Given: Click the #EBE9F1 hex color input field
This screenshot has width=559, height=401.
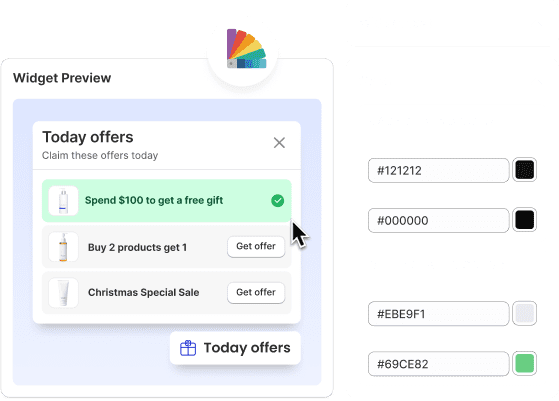Looking at the screenshot, I should point(439,314).
